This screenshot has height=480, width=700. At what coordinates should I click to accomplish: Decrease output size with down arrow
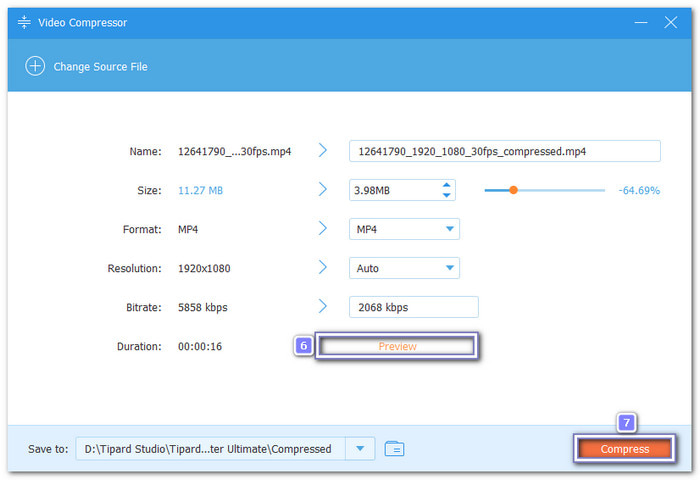[x=446, y=195]
